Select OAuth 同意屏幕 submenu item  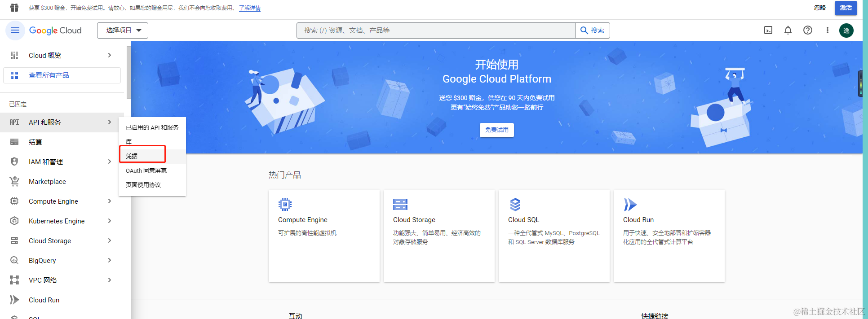coord(152,170)
